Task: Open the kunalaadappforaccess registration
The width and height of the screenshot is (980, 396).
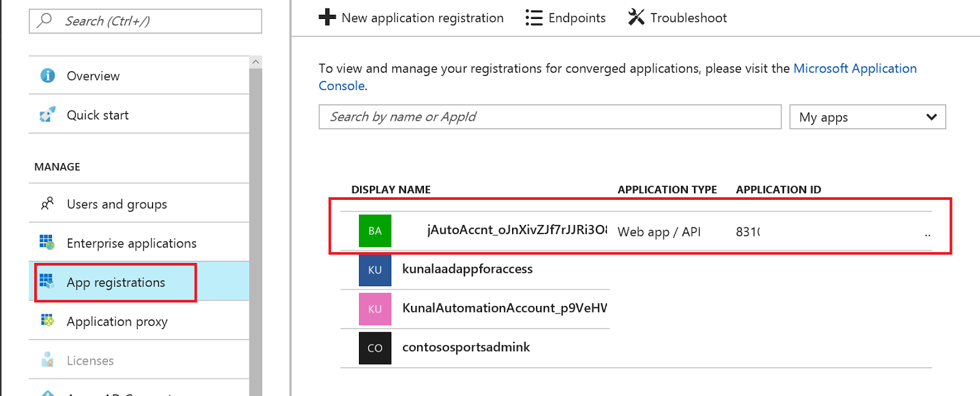Action: [467, 269]
